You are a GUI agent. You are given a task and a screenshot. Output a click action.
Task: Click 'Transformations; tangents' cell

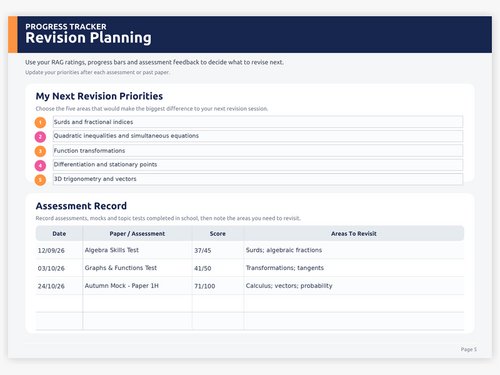(x=354, y=268)
